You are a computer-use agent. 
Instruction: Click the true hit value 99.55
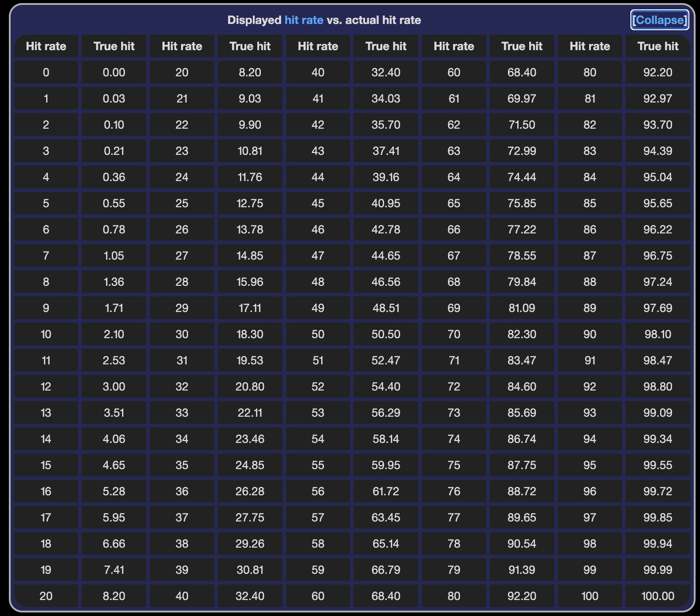coord(658,465)
